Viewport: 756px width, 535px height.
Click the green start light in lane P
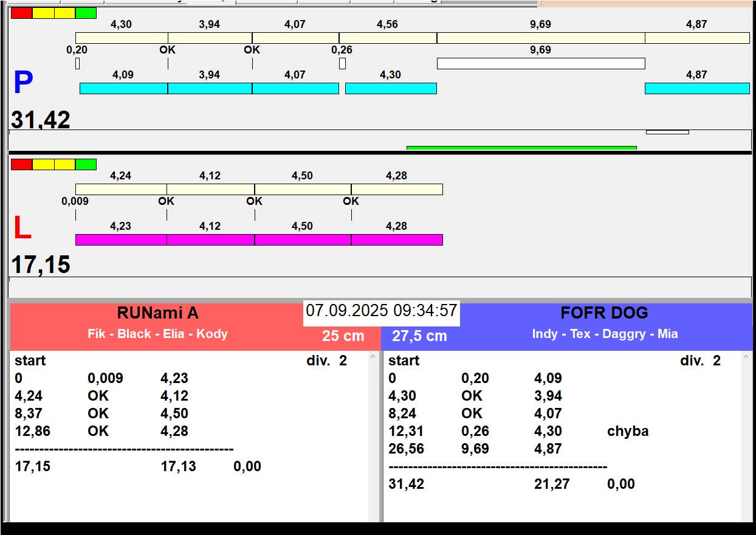pos(86,13)
